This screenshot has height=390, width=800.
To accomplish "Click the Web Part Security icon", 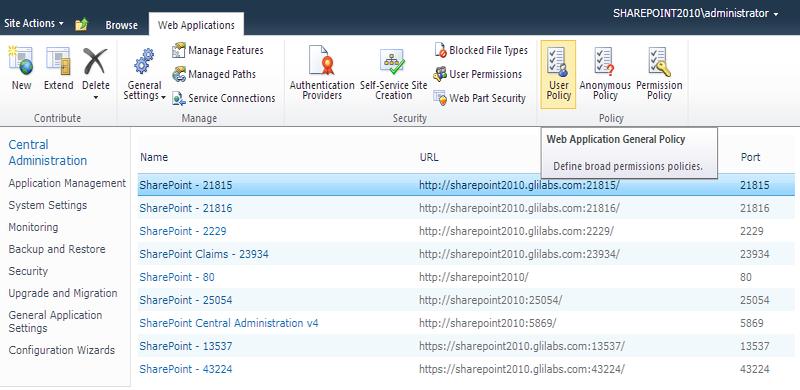I will coord(440,98).
